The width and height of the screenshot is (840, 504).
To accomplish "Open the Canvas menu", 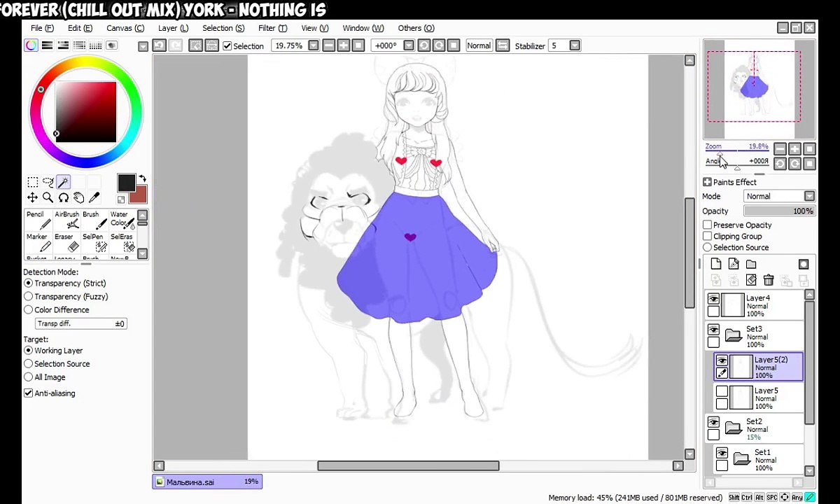I will 125,28.
